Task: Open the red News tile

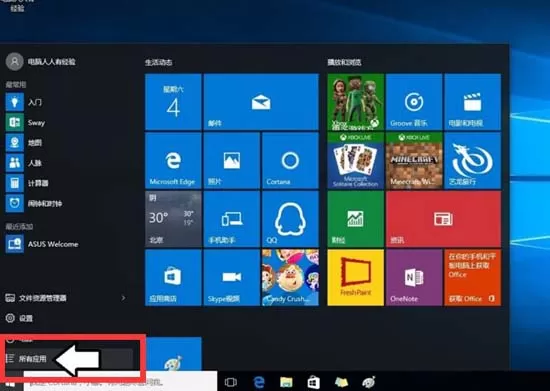Action: click(x=443, y=219)
